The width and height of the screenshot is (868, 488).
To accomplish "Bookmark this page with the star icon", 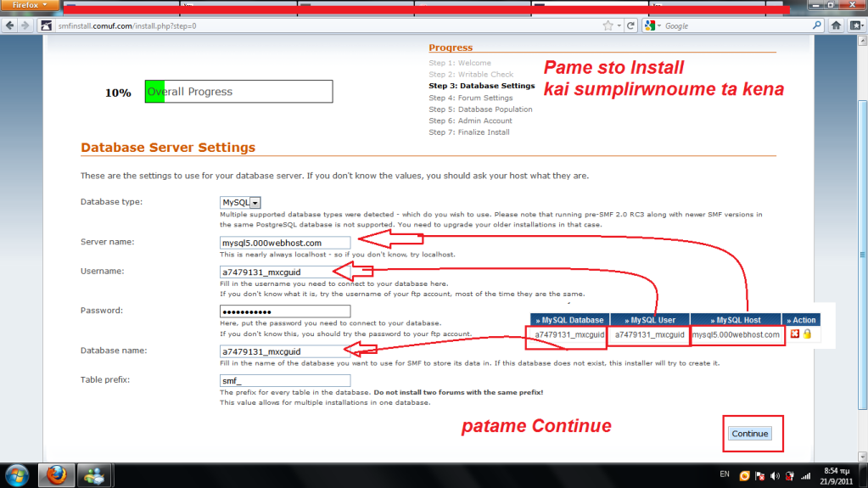I will click(x=606, y=25).
